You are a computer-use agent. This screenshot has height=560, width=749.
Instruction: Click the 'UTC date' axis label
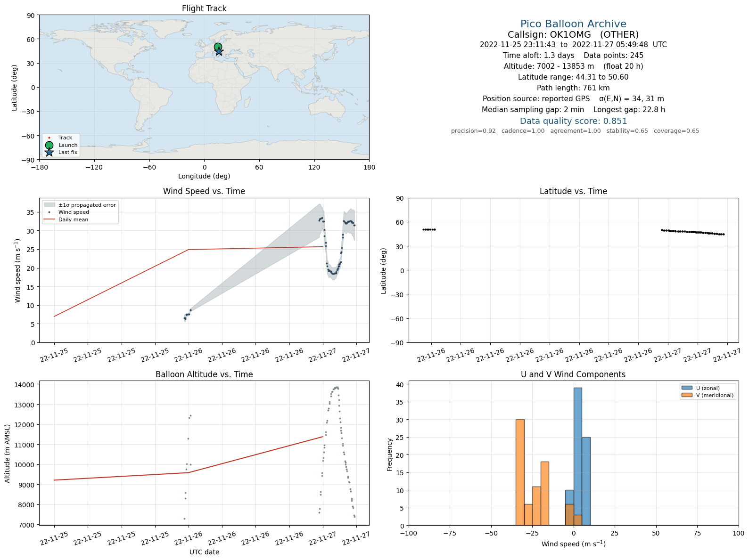click(x=204, y=552)
